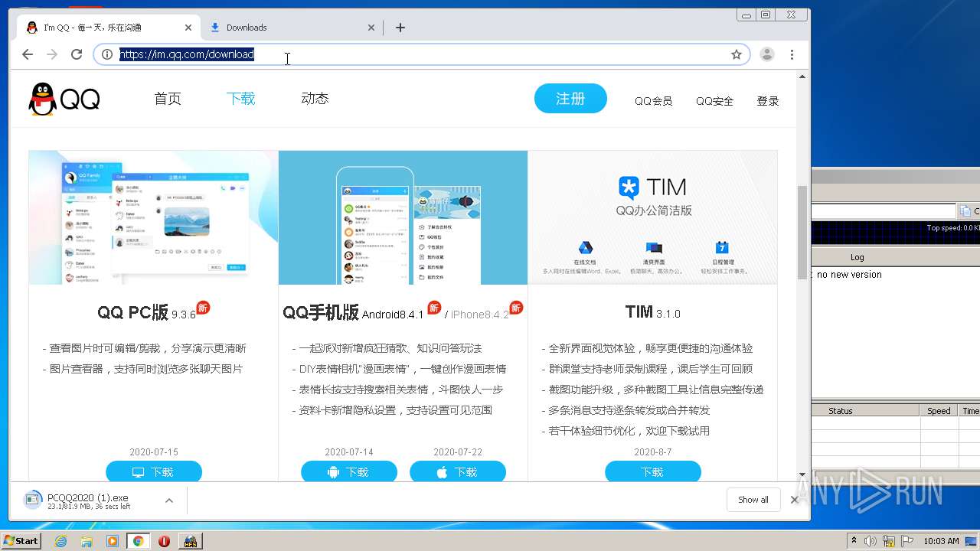Open the 下载 navigation item
The width and height of the screenshot is (980, 551).
click(240, 99)
